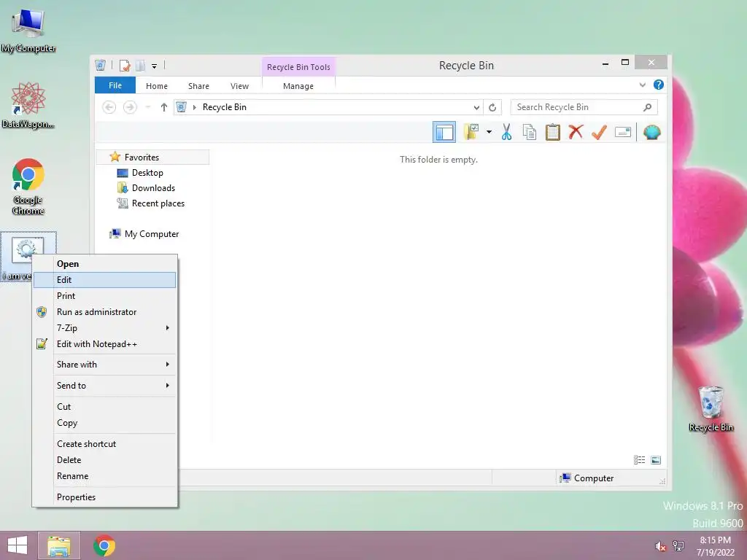The width and height of the screenshot is (747, 560).
Task: Switch to the View ribbon tab
Action: coord(239,86)
